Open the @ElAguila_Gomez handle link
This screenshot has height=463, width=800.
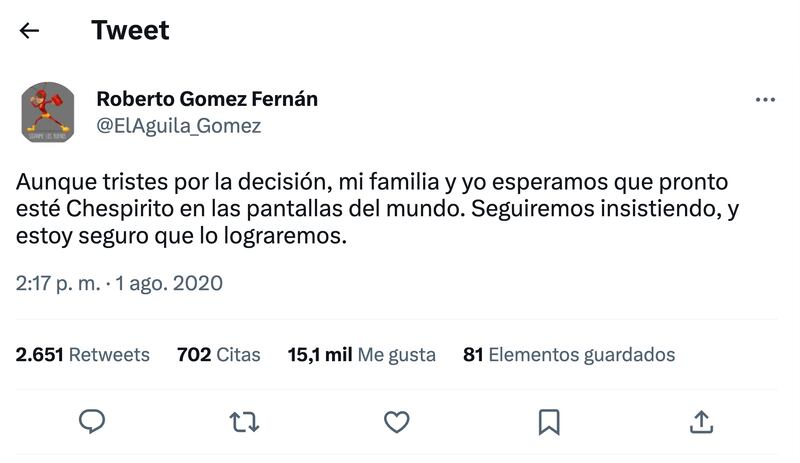178,126
